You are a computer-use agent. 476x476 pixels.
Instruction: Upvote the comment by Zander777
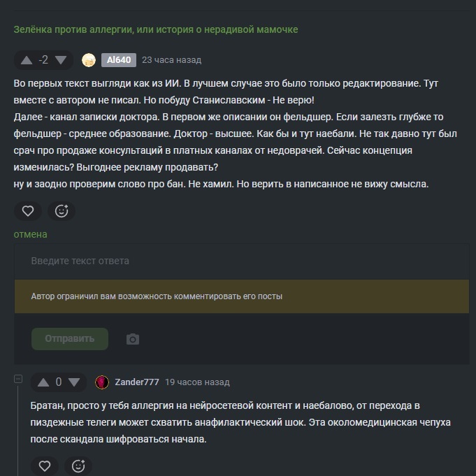[x=42, y=382]
